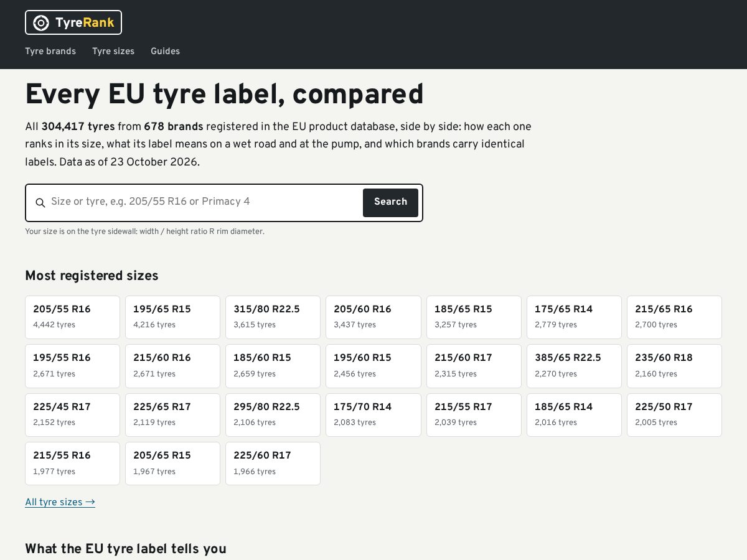Open the 175/65 R14 size card
The image size is (747, 560).
pyautogui.click(x=574, y=317)
